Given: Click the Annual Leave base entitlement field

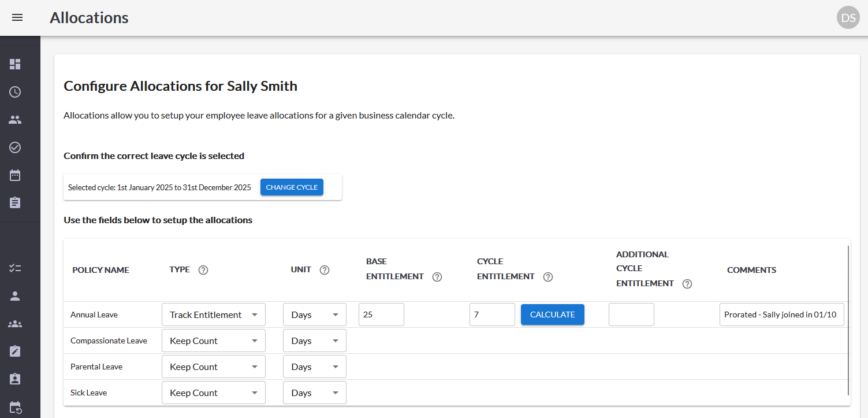Looking at the screenshot, I should click(x=381, y=315).
